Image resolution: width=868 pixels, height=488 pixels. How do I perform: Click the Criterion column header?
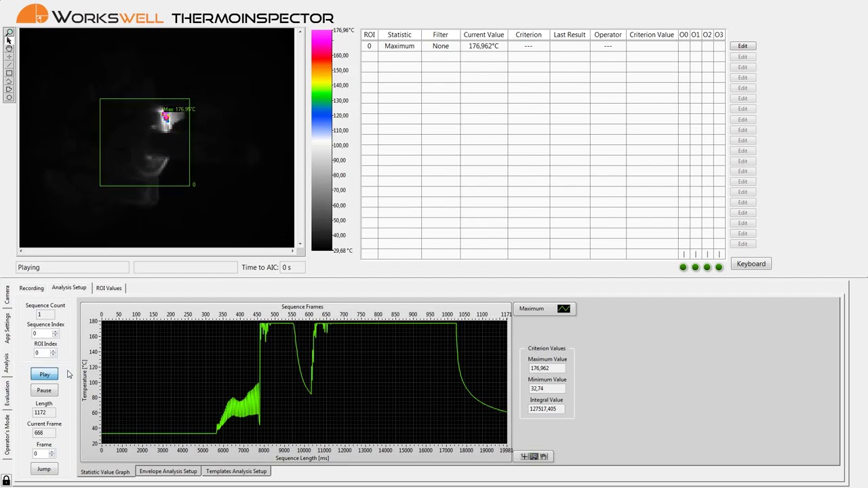pos(528,35)
